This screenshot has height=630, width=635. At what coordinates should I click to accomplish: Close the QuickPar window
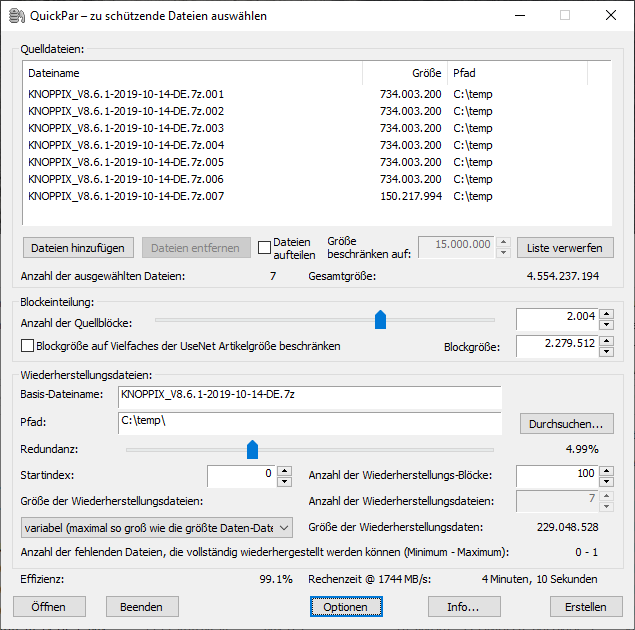point(611,15)
